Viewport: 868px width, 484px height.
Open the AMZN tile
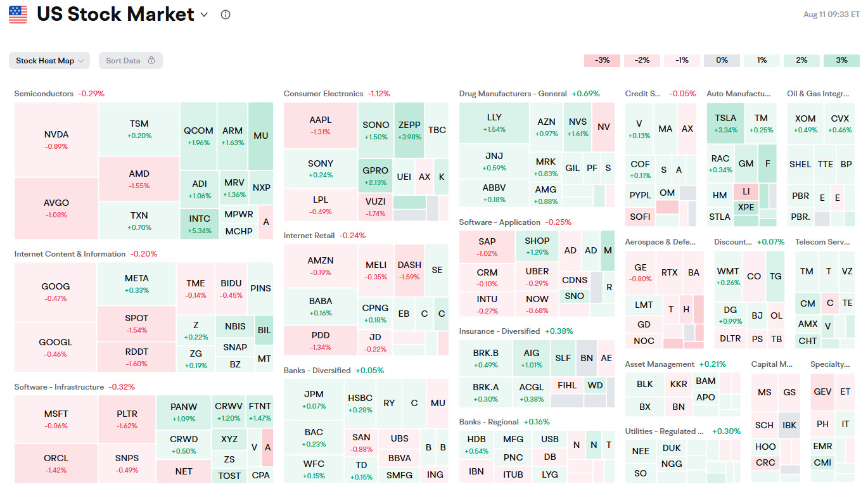pos(320,266)
